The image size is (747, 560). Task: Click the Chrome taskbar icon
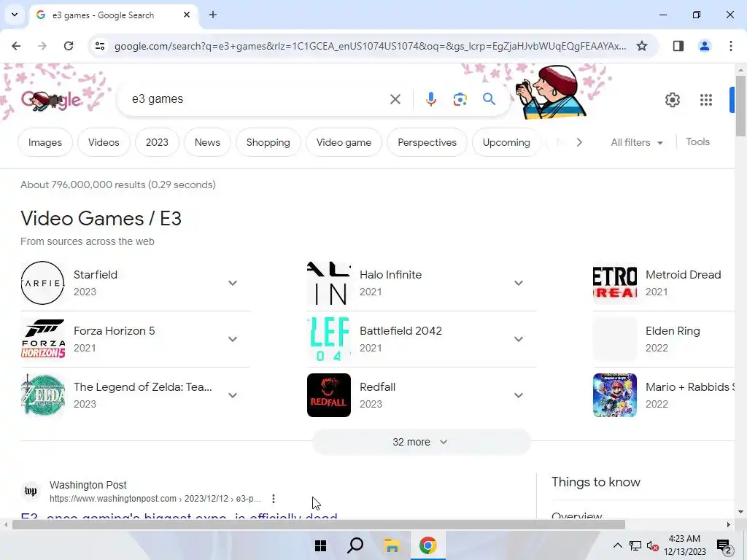(427, 545)
